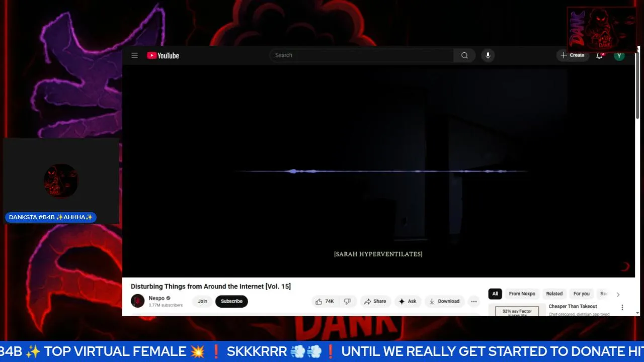Open the Create menu

coord(573,55)
